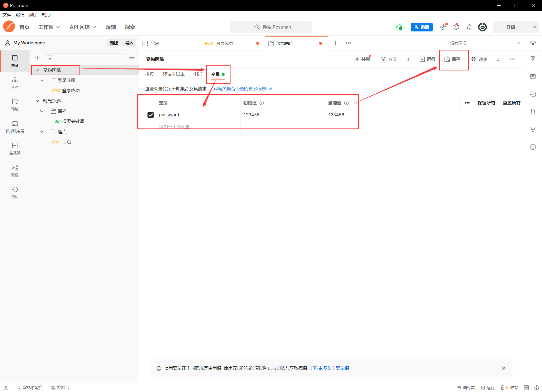Click the 搜索 Postman search field
The width and height of the screenshot is (542, 392).
click(271, 27)
